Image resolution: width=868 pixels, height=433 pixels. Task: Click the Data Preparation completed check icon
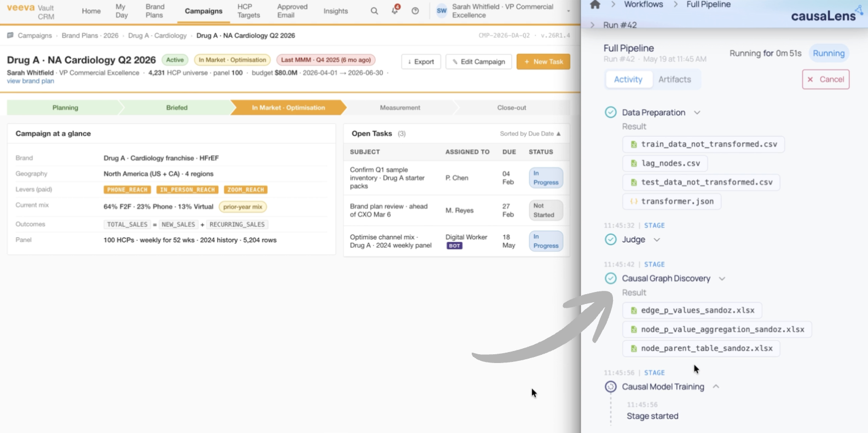[611, 112]
